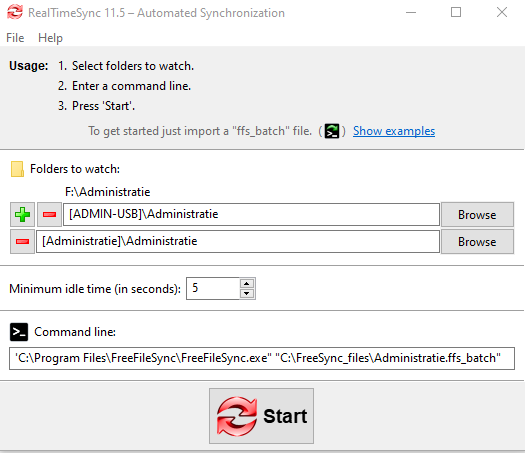Image resolution: width=525 pixels, height=453 pixels.
Task: Open the Show examples link
Action: pos(394,131)
